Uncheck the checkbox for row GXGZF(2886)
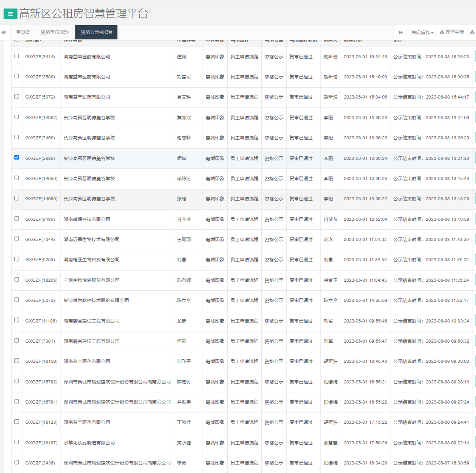This screenshot has width=476, height=473. coord(17,158)
